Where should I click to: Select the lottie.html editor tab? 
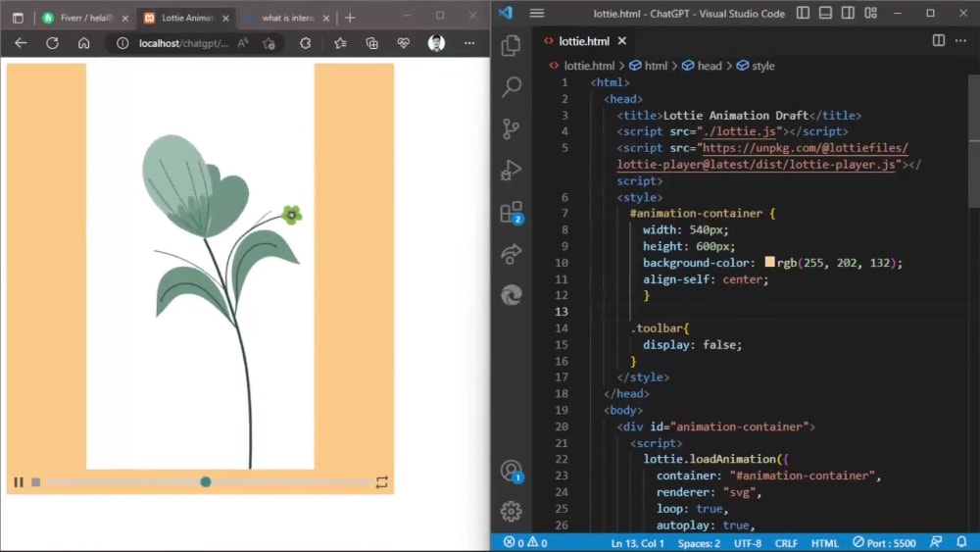586,40
